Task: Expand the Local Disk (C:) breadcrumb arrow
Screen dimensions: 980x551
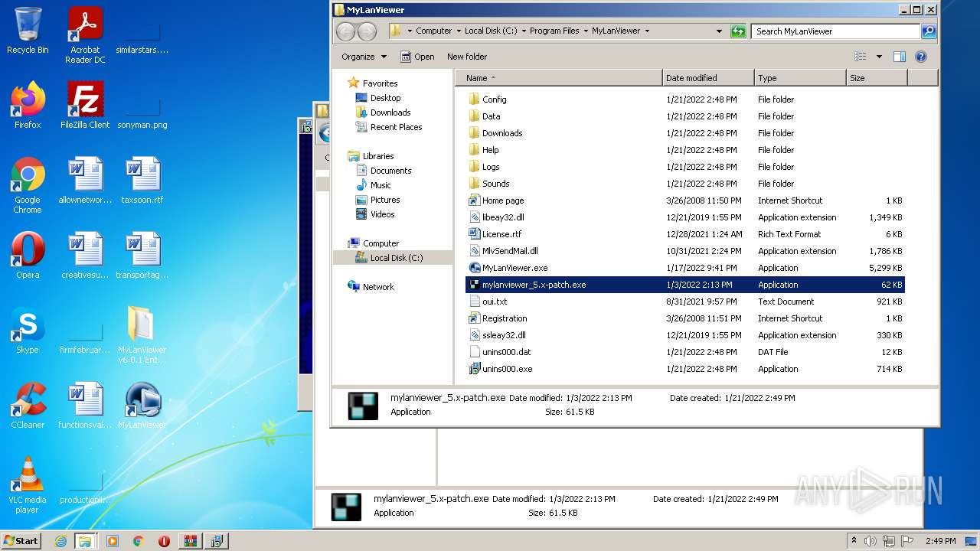Action: click(x=523, y=31)
